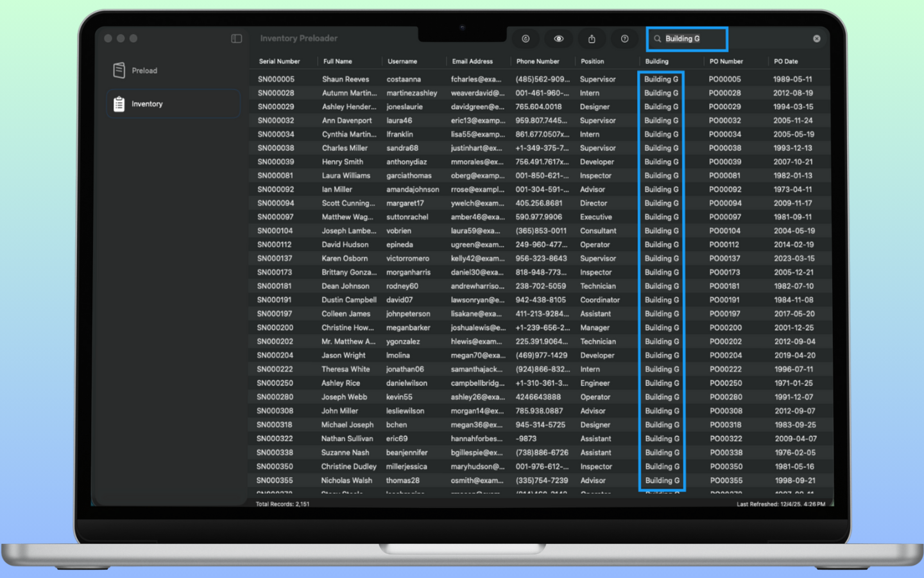The image size is (924, 578).
Task: Click the Preload document icon
Action: (x=119, y=70)
